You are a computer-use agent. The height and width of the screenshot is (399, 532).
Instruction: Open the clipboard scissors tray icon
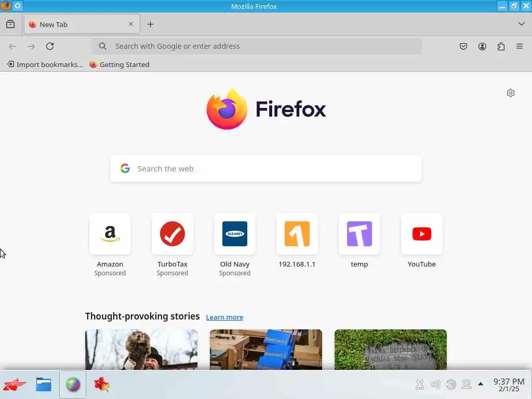[x=420, y=384]
